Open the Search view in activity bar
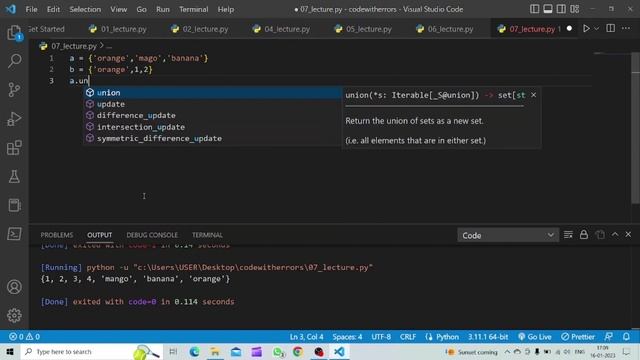 pos(14,61)
